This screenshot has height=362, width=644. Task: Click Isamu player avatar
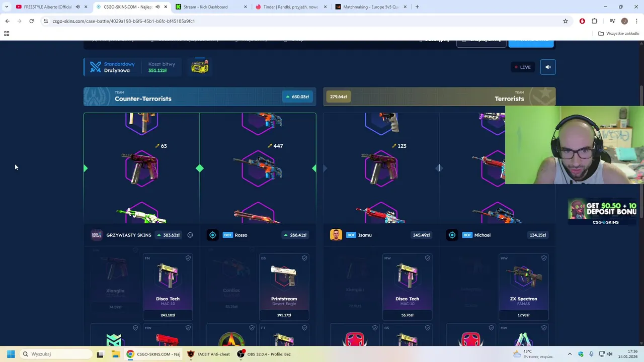pyautogui.click(x=336, y=235)
